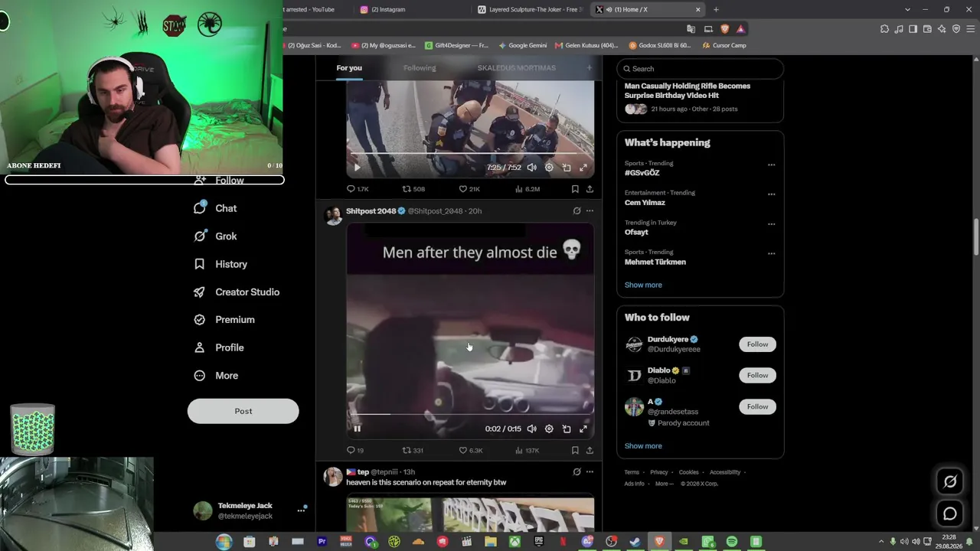The height and width of the screenshot is (551, 980).
Task: Repost the Shitpost 2048 post
Action: pyautogui.click(x=413, y=450)
